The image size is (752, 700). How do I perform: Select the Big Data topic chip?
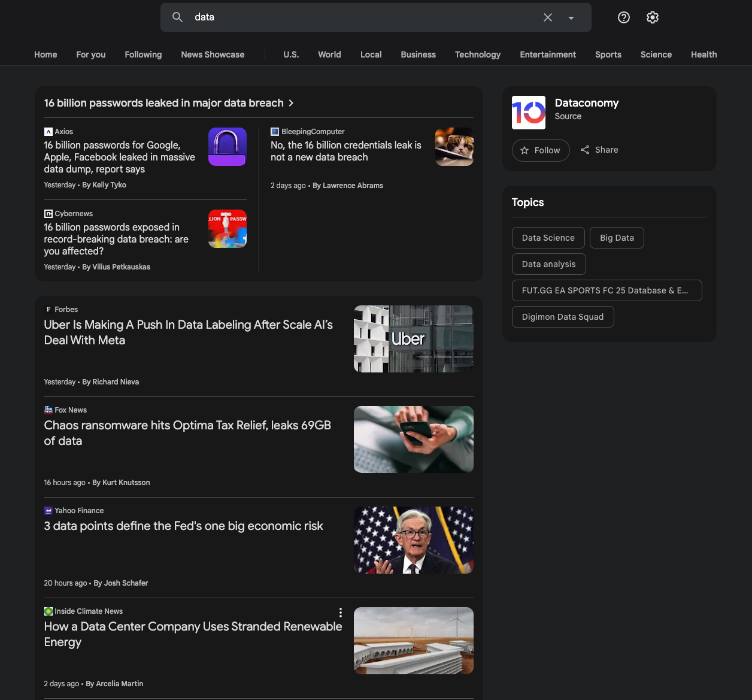tap(616, 238)
